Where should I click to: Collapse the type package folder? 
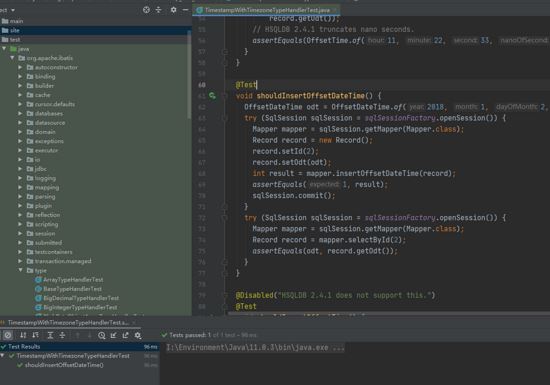[x=20, y=270]
